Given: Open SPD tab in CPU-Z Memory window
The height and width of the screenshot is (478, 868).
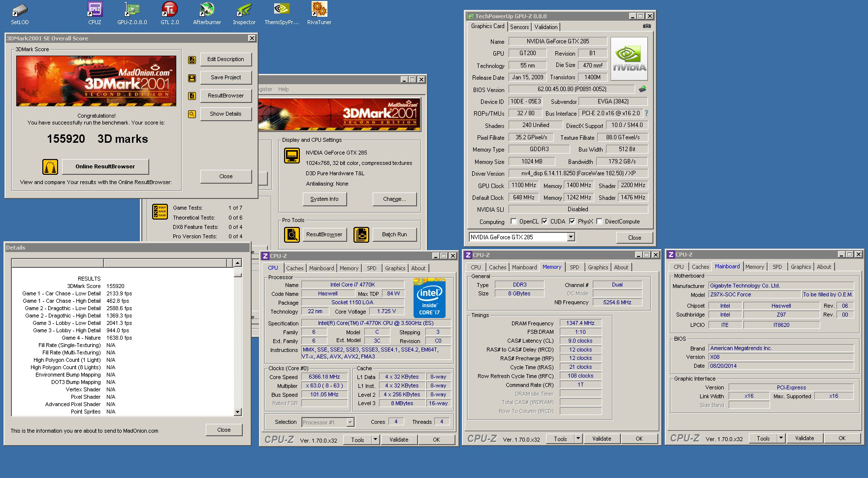Looking at the screenshot, I should [575, 267].
